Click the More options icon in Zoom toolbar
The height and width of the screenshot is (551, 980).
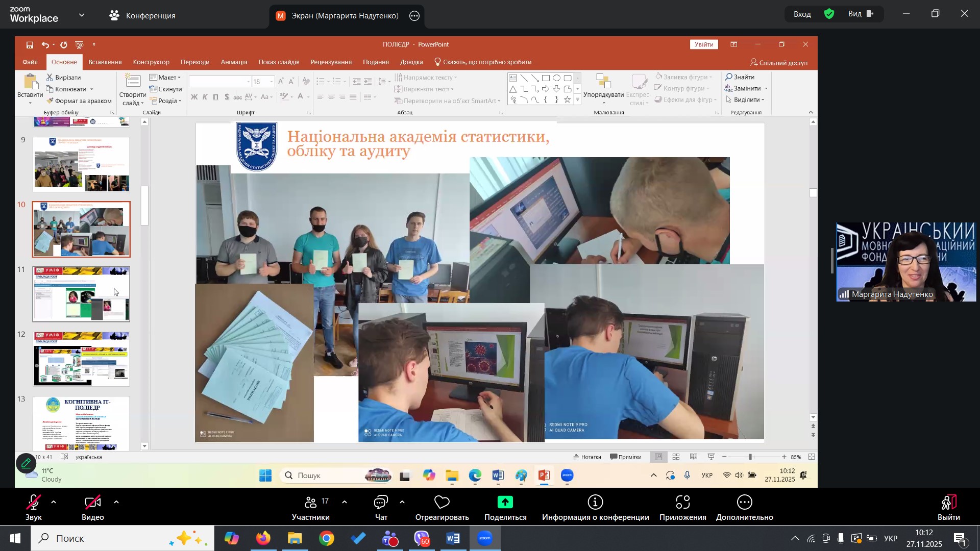[744, 503]
